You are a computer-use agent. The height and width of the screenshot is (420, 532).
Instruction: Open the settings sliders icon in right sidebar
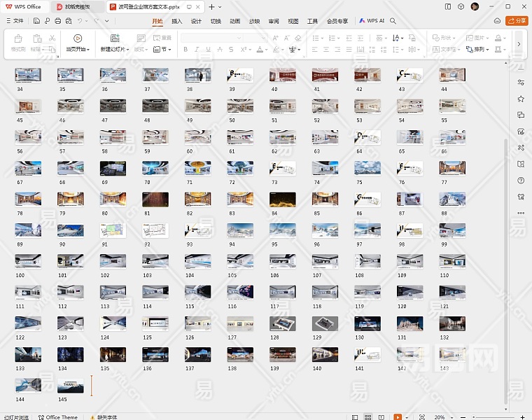click(521, 82)
